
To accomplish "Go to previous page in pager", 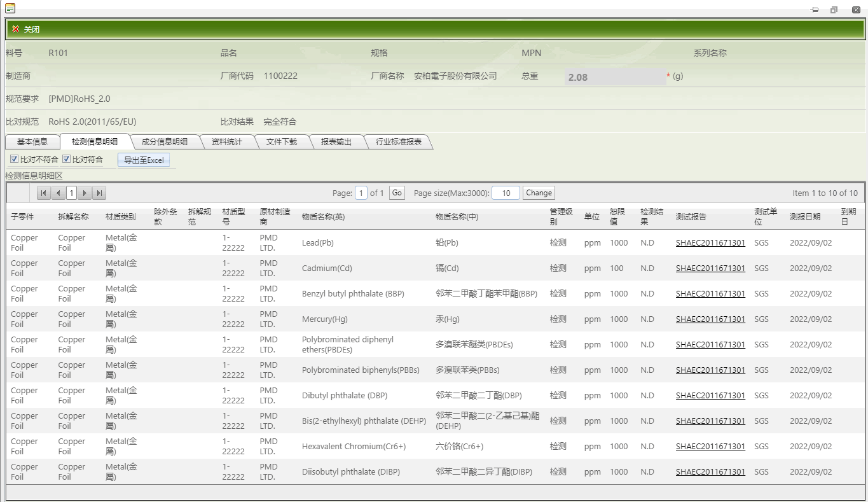I will (59, 193).
